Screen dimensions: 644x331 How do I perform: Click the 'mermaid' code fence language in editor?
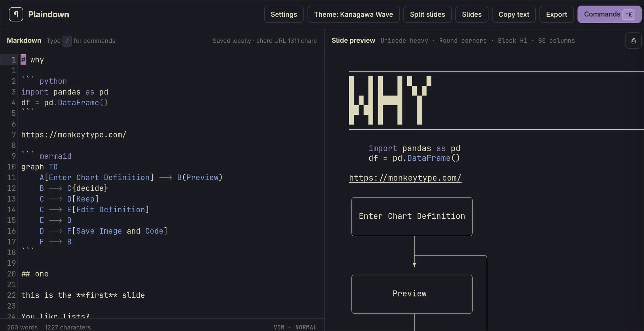click(x=55, y=156)
